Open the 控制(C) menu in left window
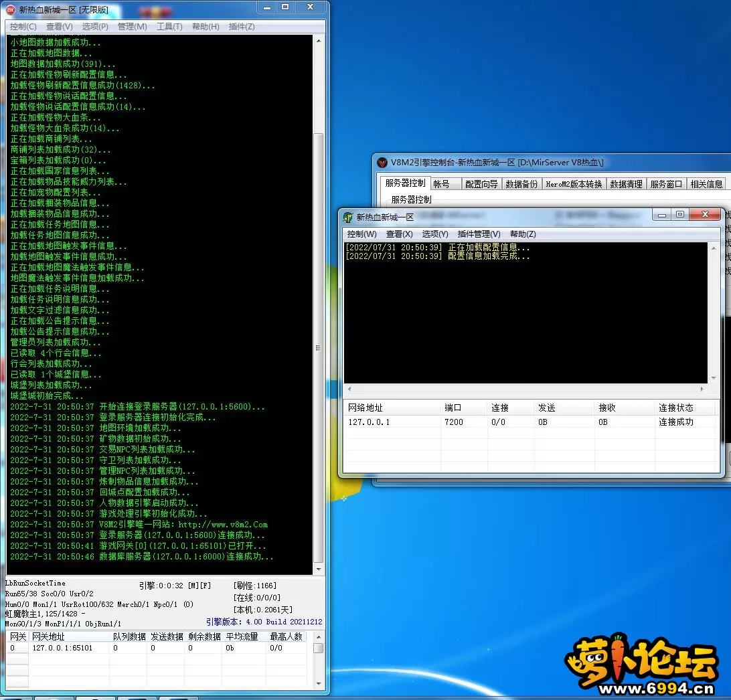The width and height of the screenshot is (731, 700). (23, 27)
